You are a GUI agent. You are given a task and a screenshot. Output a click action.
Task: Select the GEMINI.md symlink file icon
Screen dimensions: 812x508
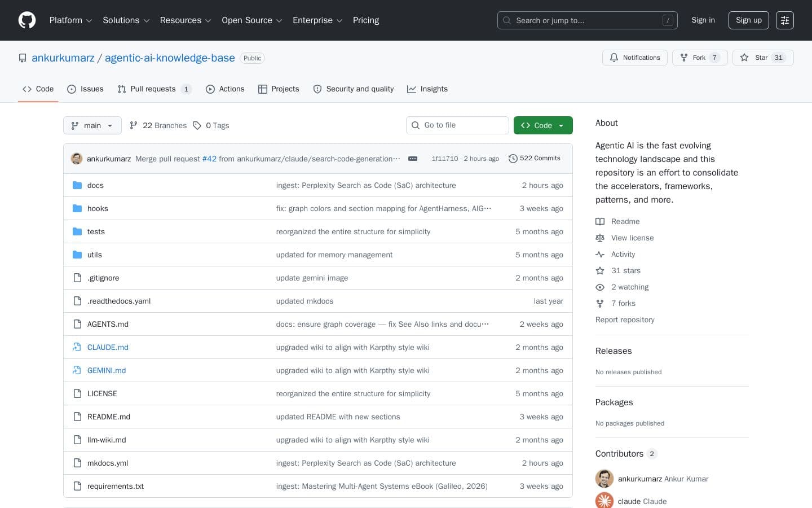click(77, 370)
